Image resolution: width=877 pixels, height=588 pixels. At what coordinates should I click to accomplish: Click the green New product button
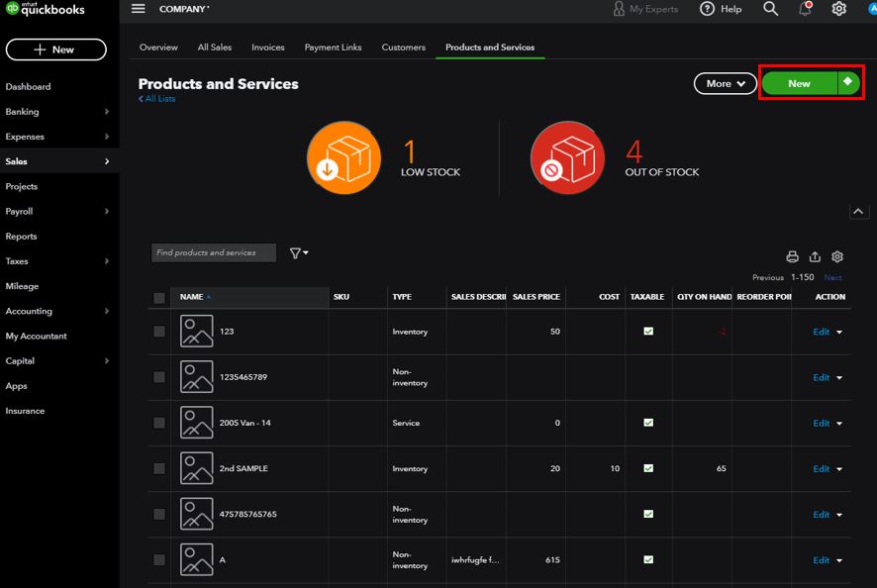point(799,84)
